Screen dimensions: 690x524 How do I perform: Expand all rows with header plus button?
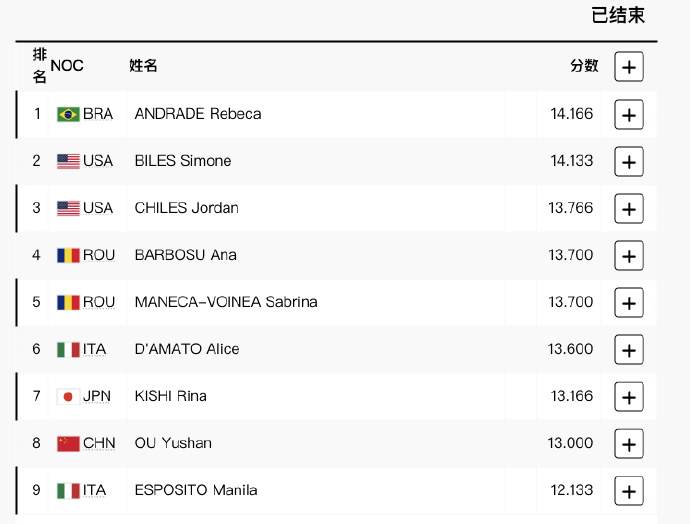(x=628, y=67)
